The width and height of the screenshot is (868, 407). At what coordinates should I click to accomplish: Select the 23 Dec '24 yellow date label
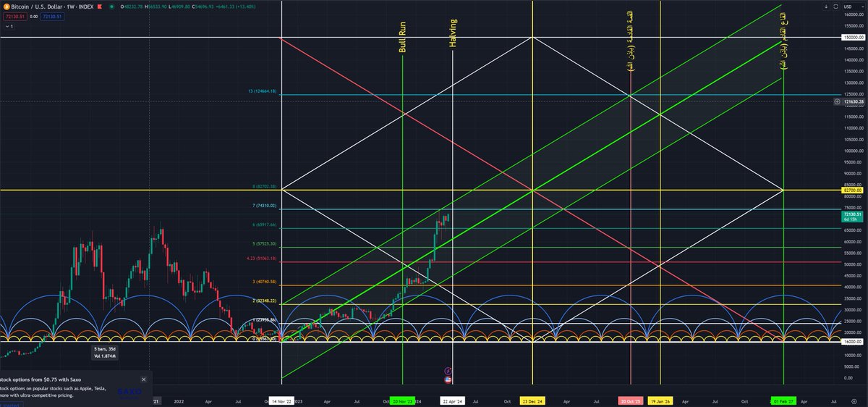[532, 400]
